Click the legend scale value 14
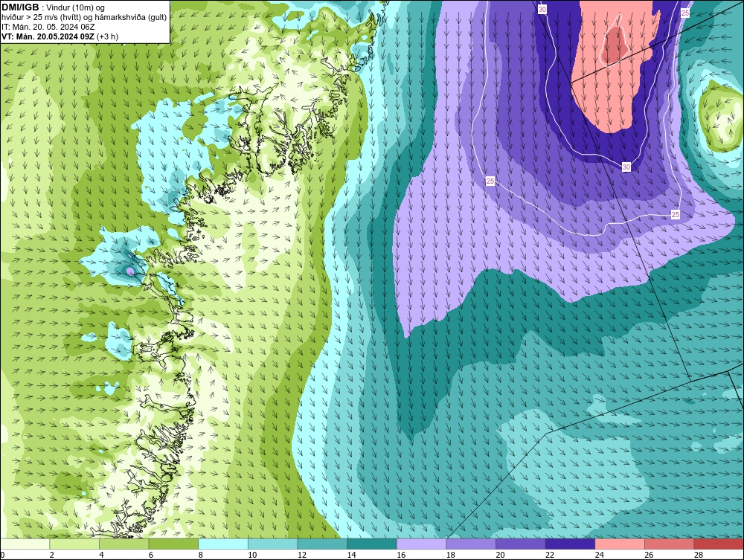Screen dimensions: 744x560 click(351, 555)
